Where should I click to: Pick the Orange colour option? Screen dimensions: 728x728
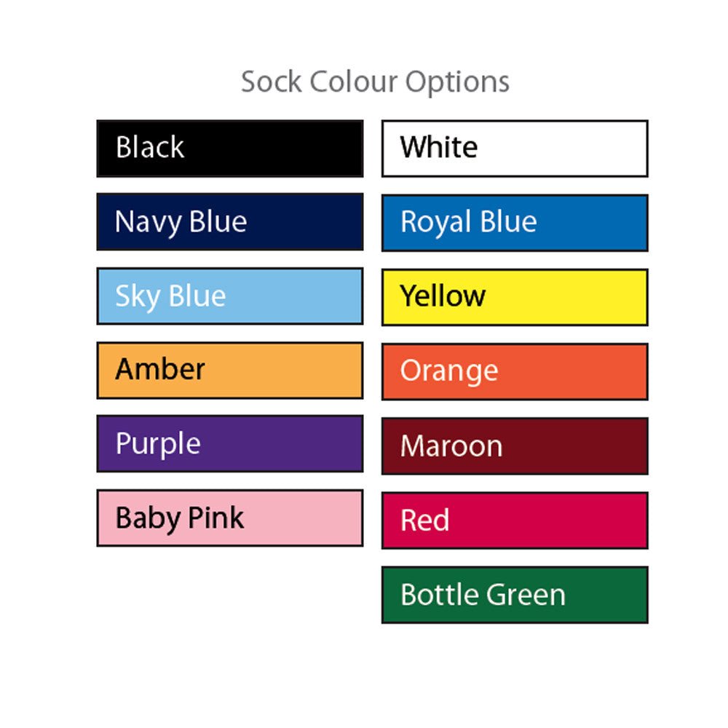pos(514,371)
